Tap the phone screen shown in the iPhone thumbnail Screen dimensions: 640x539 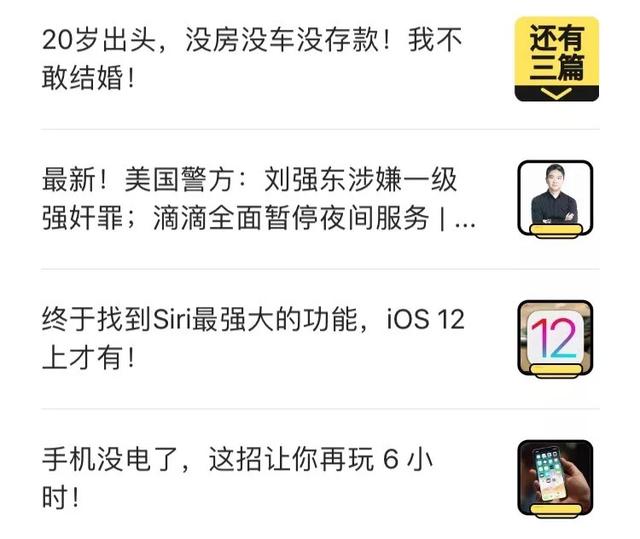(550, 474)
